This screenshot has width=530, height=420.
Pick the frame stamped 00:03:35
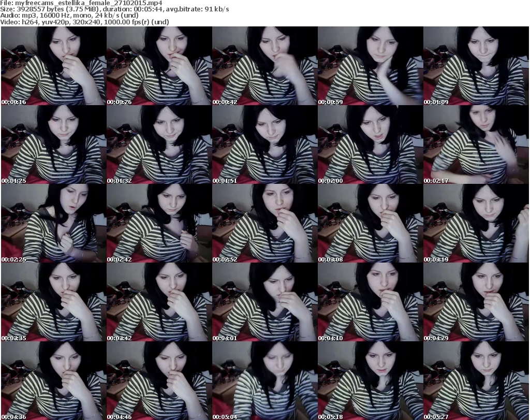coord(54,302)
